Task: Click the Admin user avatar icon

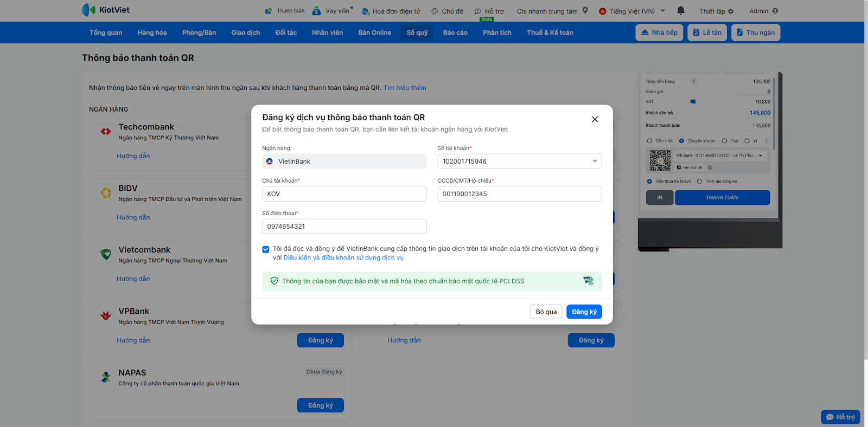Action: (775, 11)
